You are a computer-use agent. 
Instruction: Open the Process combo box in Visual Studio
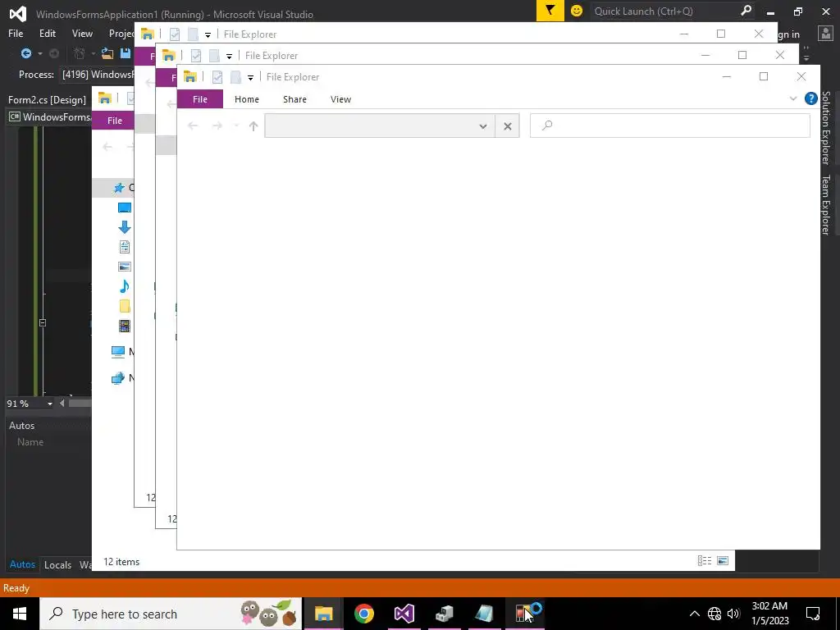point(97,75)
